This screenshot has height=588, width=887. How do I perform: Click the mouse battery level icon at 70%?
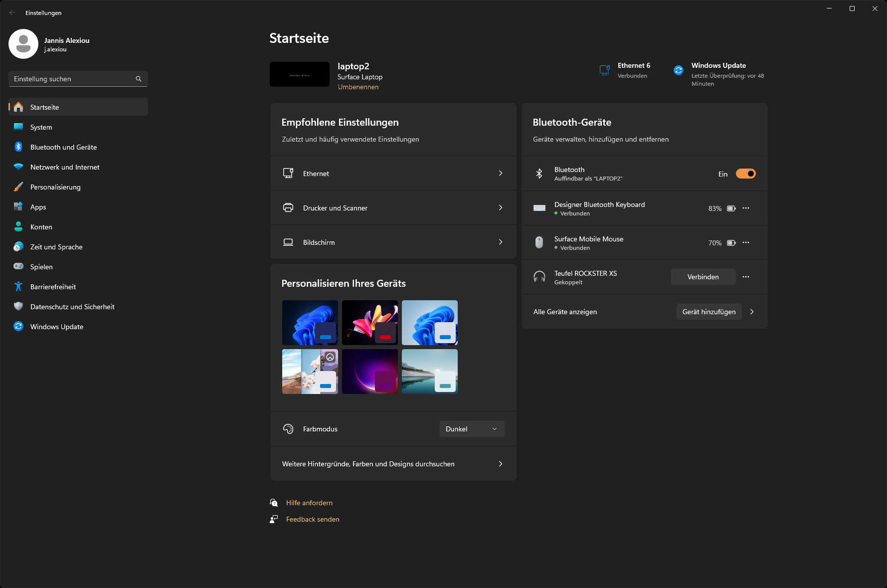click(x=731, y=243)
